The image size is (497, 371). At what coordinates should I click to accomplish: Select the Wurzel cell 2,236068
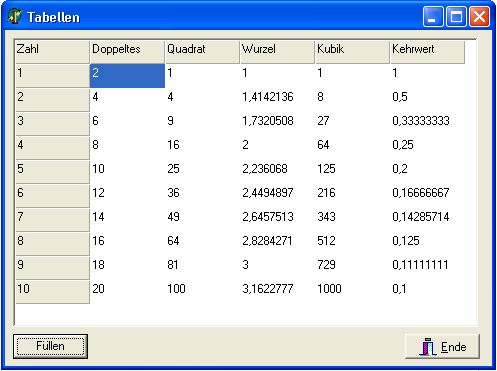[x=277, y=172]
